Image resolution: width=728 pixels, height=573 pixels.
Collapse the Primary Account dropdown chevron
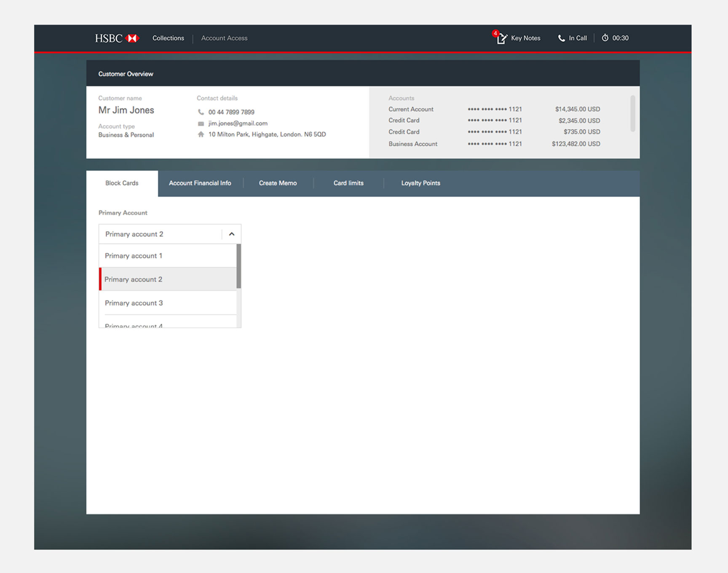pyautogui.click(x=231, y=234)
